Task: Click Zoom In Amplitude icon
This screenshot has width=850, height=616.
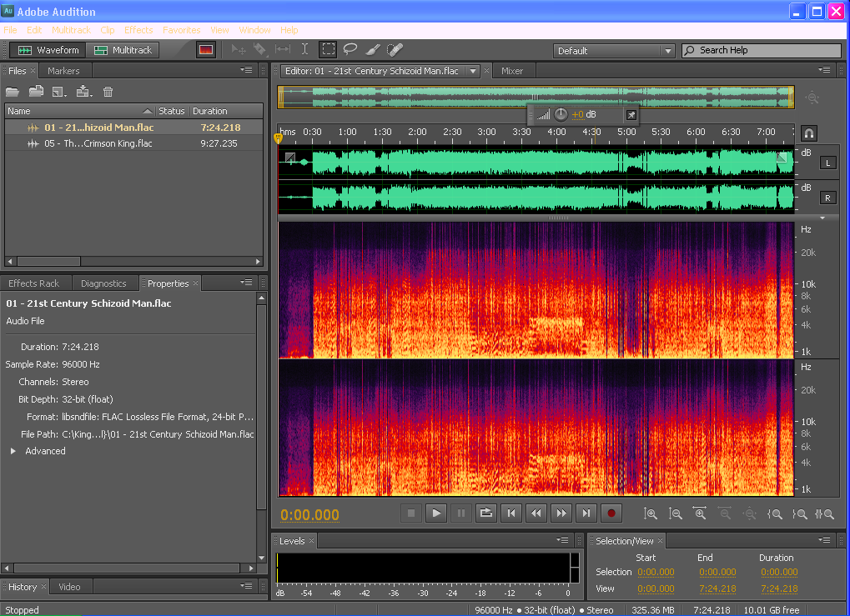Action: [650, 513]
